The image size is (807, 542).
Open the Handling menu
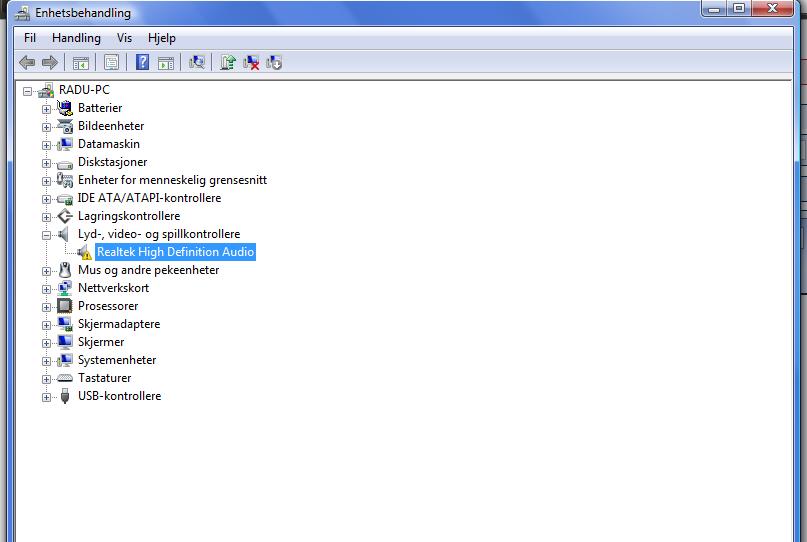[x=76, y=38]
